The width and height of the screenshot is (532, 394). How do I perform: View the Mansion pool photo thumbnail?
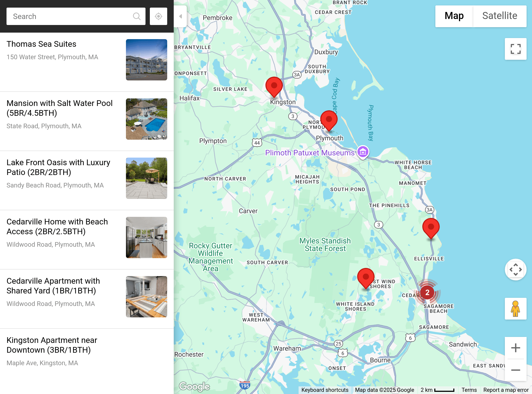pyautogui.click(x=147, y=119)
